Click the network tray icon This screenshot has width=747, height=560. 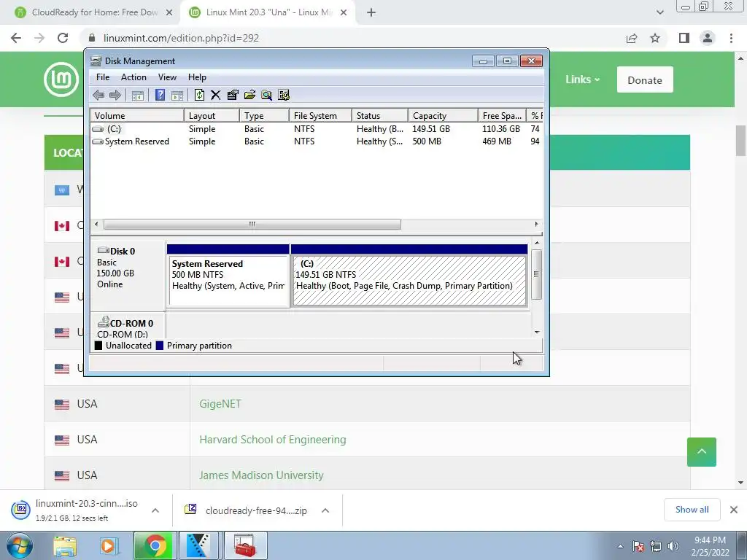[x=656, y=546]
